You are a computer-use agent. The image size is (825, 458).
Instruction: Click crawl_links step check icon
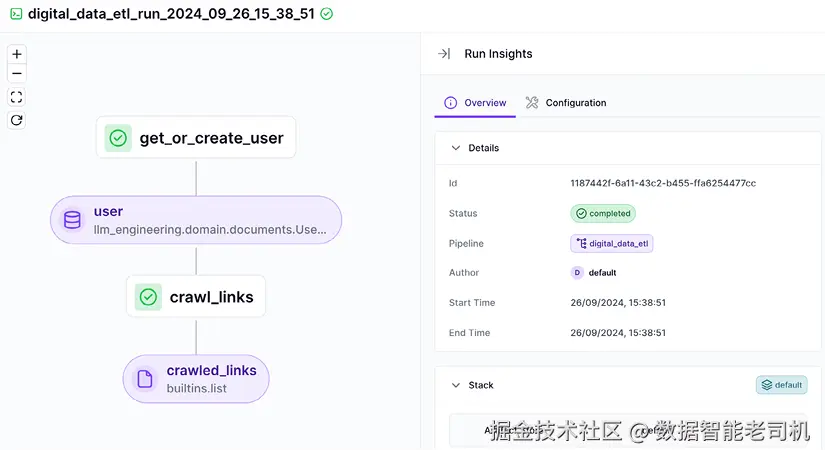(x=148, y=297)
